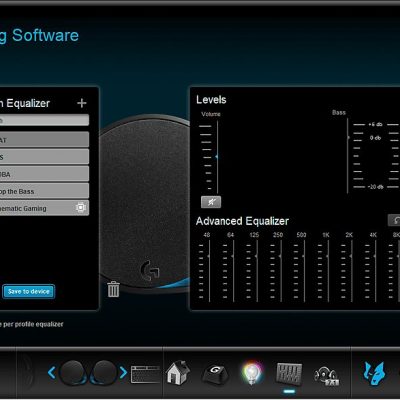The width and height of the screenshot is (400, 400).
Task: Select the Cinematic Gaming equalizer preset
Action: (x=44, y=208)
